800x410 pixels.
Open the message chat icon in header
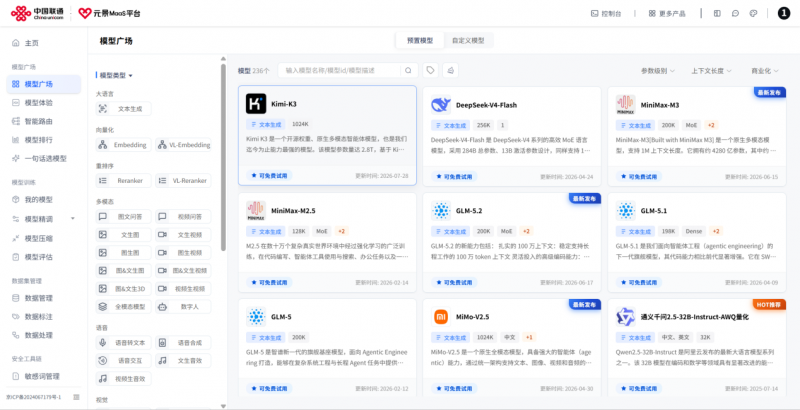point(735,14)
